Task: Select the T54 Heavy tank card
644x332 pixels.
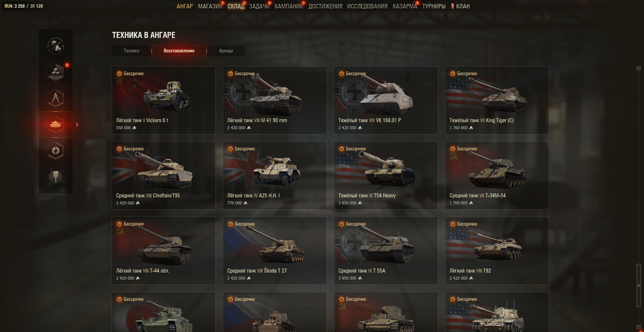Action: click(386, 176)
